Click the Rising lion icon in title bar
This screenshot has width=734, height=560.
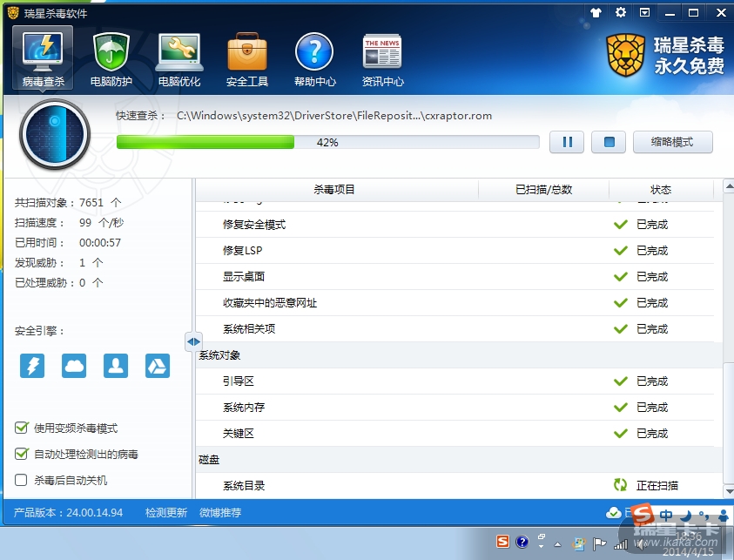[x=13, y=13]
